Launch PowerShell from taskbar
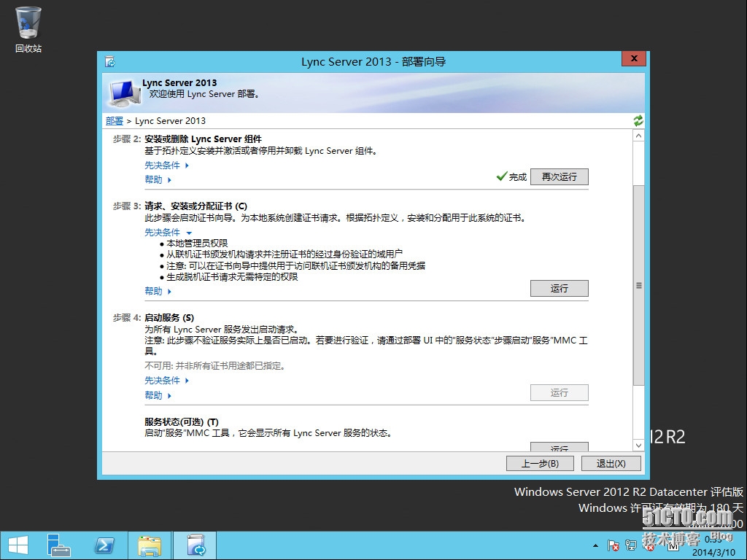 tap(104, 545)
